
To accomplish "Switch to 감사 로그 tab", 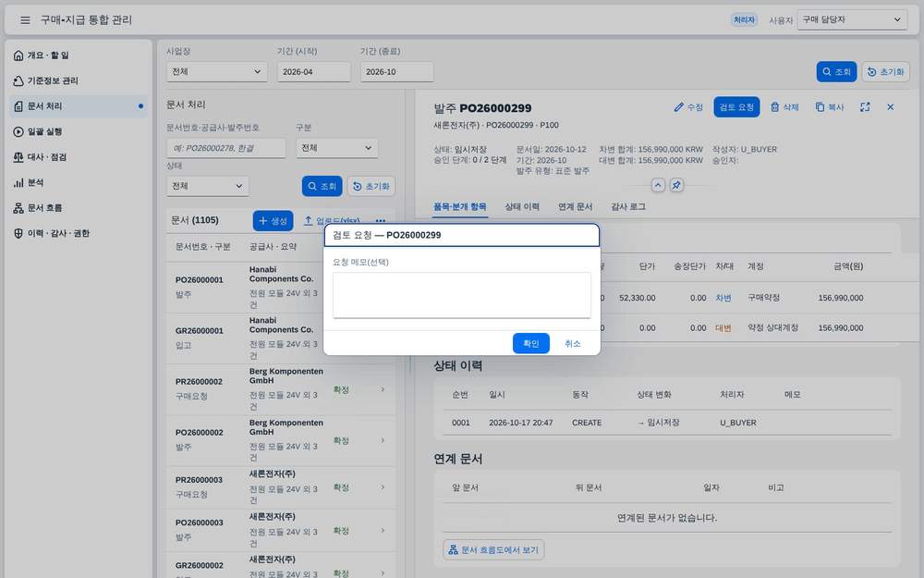I will point(628,206).
